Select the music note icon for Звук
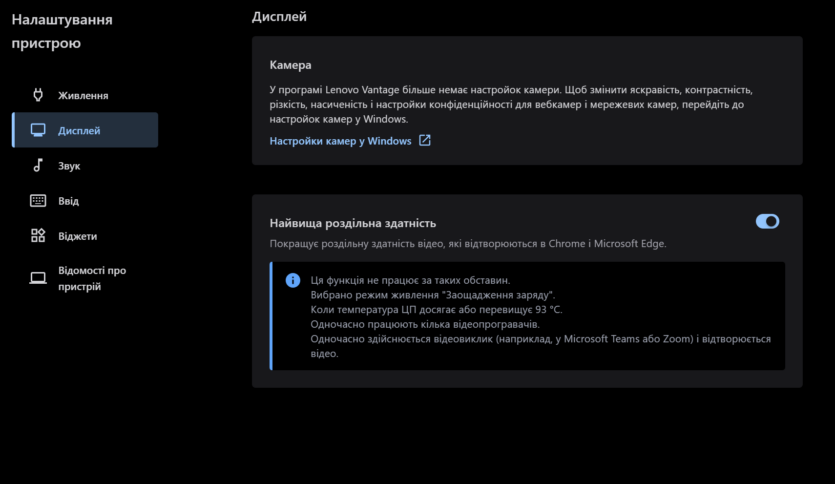 38,165
